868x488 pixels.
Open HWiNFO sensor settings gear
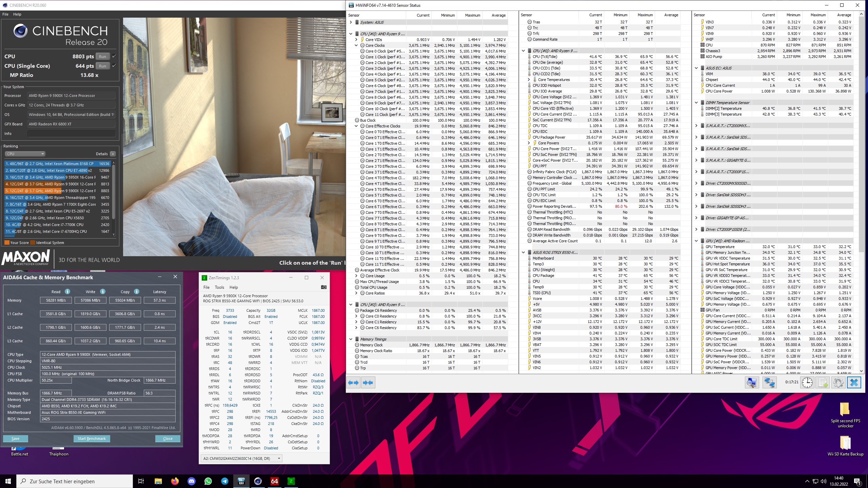coord(838,383)
